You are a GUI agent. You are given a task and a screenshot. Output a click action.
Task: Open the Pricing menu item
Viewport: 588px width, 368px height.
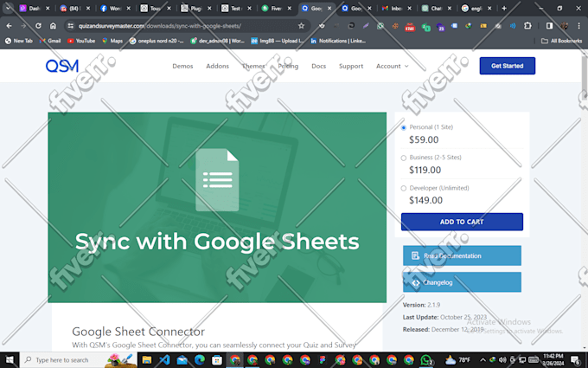pyautogui.click(x=288, y=66)
